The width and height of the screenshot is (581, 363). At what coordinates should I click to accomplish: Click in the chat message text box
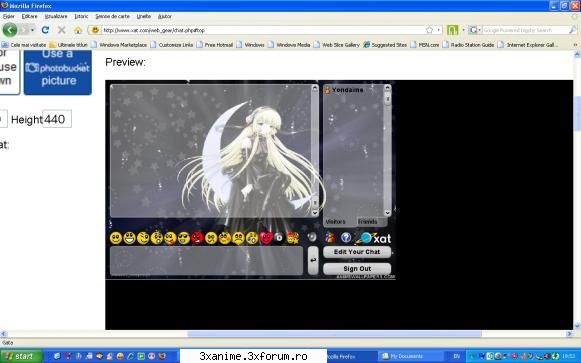click(206, 261)
